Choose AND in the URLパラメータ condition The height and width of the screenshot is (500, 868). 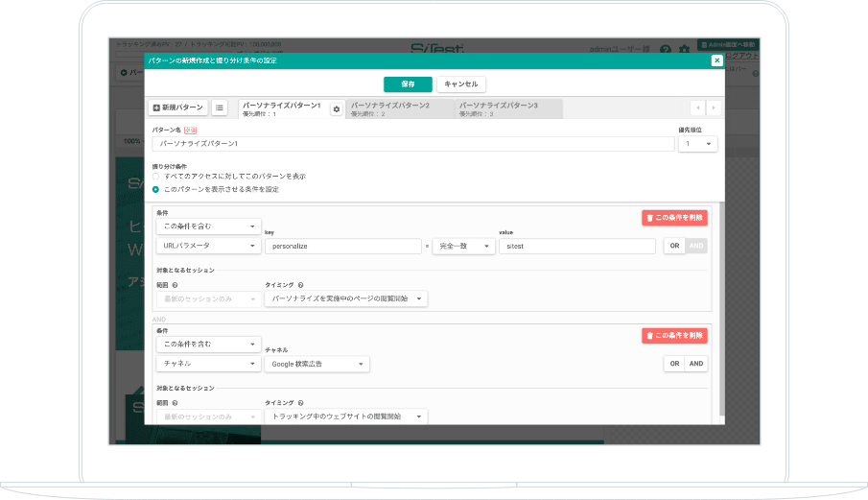click(696, 246)
